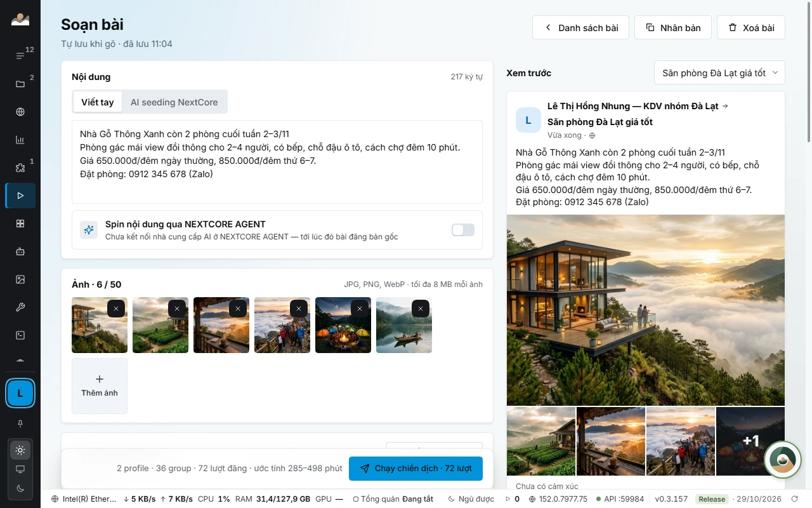Switch to light theme sun button
The image size is (812, 508).
[x=20, y=450]
